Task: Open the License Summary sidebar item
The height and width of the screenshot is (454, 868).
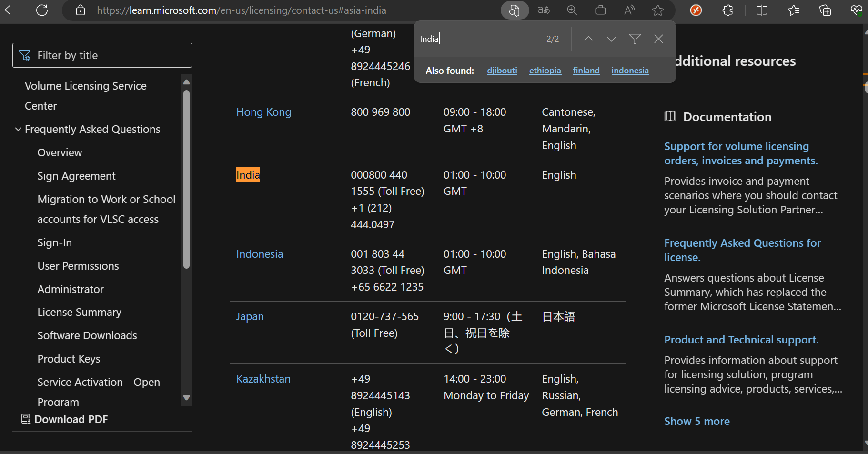Action: tap(79, 312)
